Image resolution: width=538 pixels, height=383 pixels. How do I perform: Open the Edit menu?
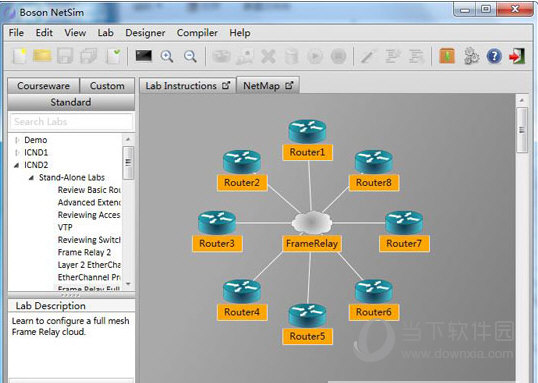(44, 33)
